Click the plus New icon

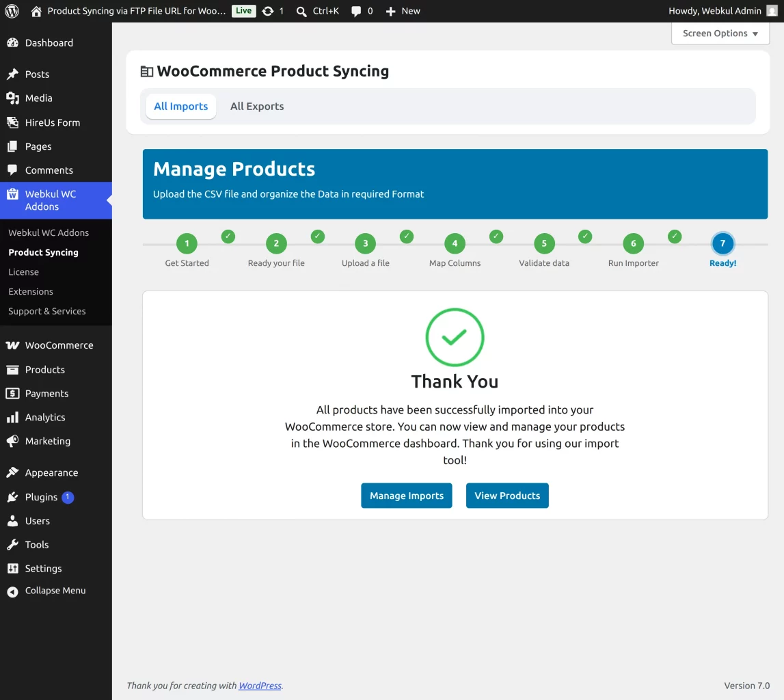click(x=390, y=12)
